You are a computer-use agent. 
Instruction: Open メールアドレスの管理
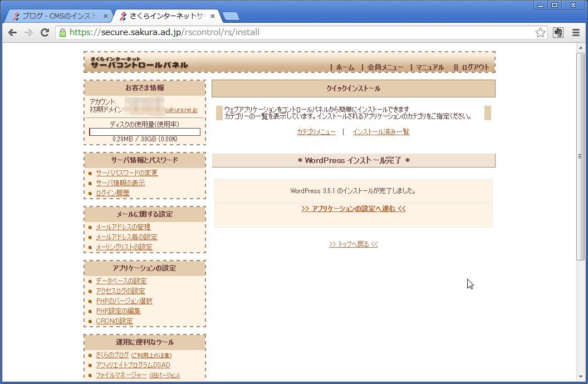(123, 227)
